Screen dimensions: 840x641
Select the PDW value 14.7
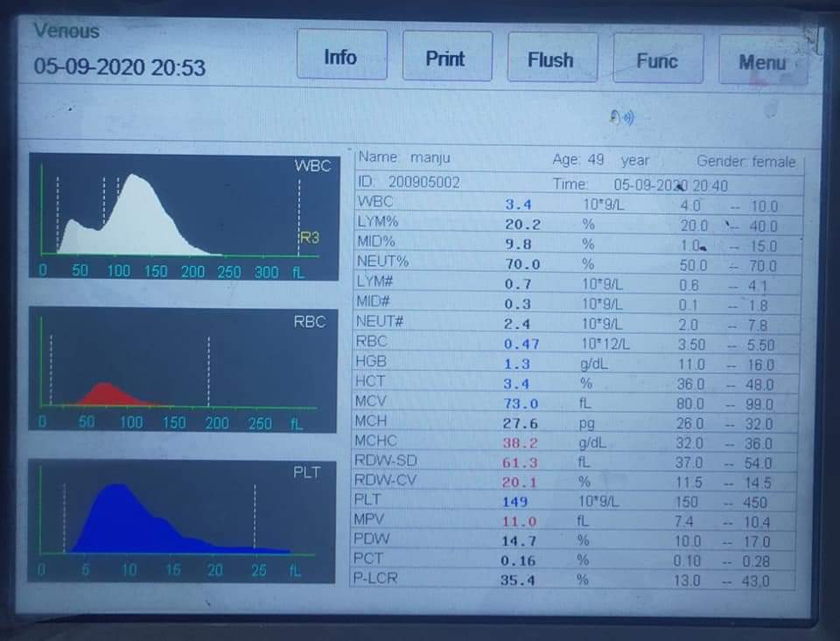pos(519,540)
